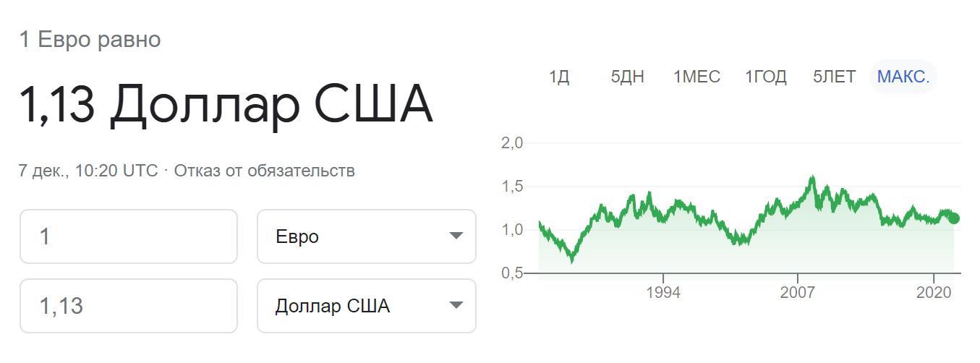The width and height of the screenshot is (980, 363).
Task: Select the 5ДН chart period
Action: [627, 77]
